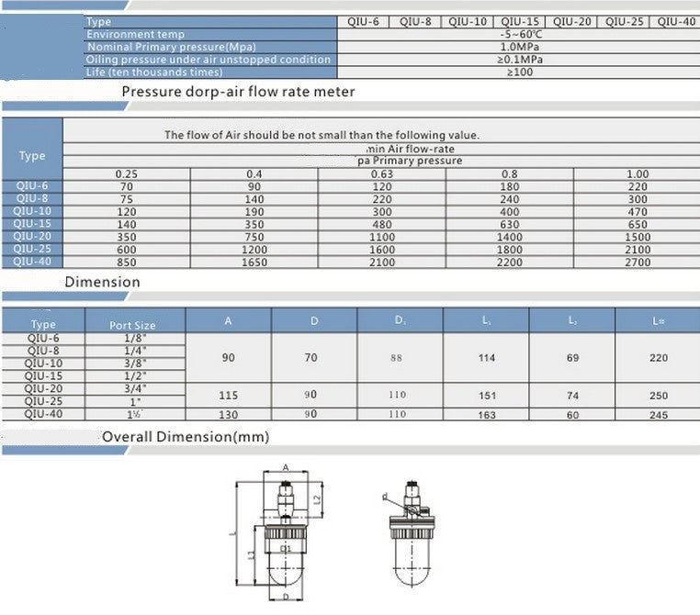Click the 2700 flow value cell

[637, 263]
